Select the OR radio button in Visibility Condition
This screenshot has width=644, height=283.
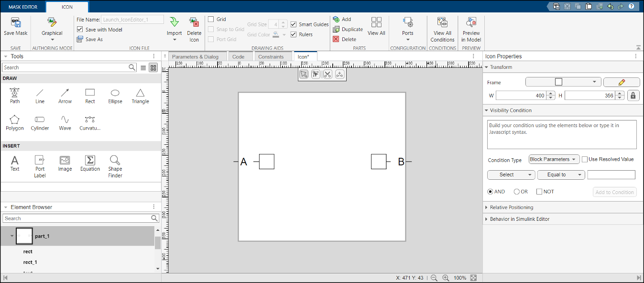(x=518, y=191)
